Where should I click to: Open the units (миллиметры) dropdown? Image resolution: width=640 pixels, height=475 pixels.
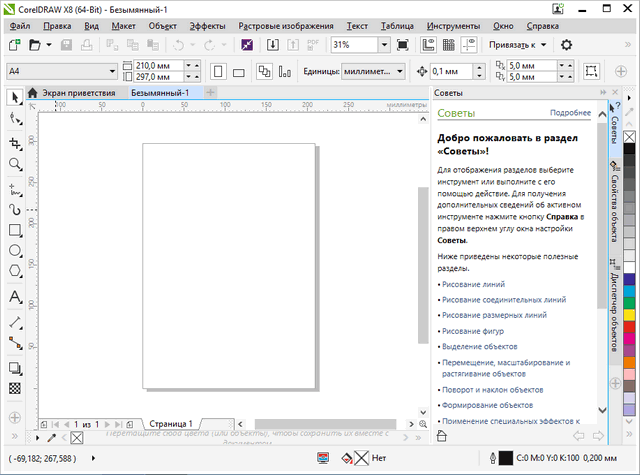coord(399,72)
